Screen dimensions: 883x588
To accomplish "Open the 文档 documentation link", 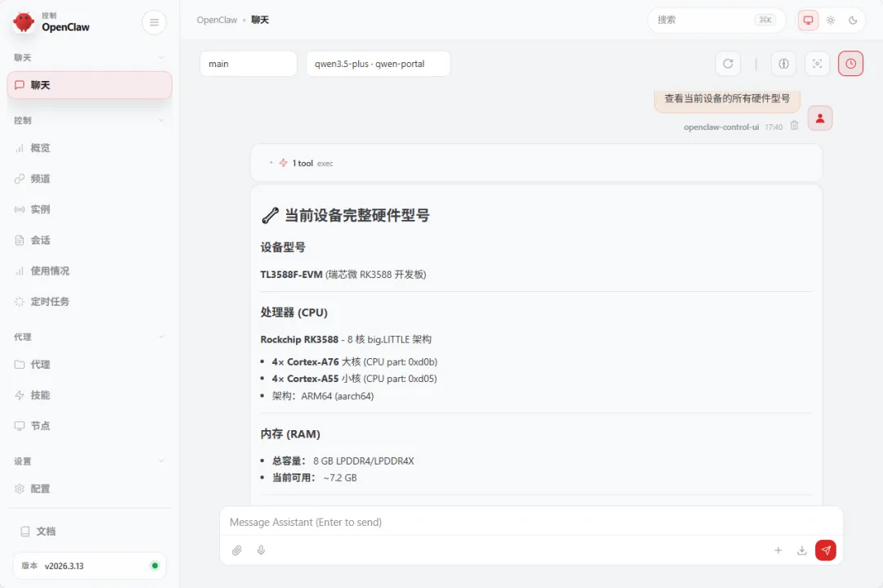I will tap(90, 531).
